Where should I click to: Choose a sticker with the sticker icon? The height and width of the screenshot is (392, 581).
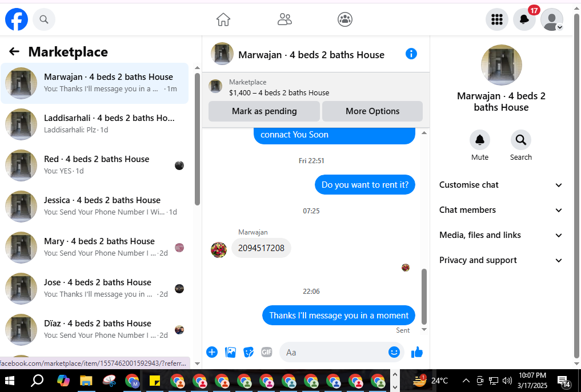click(x=249, y=352)
